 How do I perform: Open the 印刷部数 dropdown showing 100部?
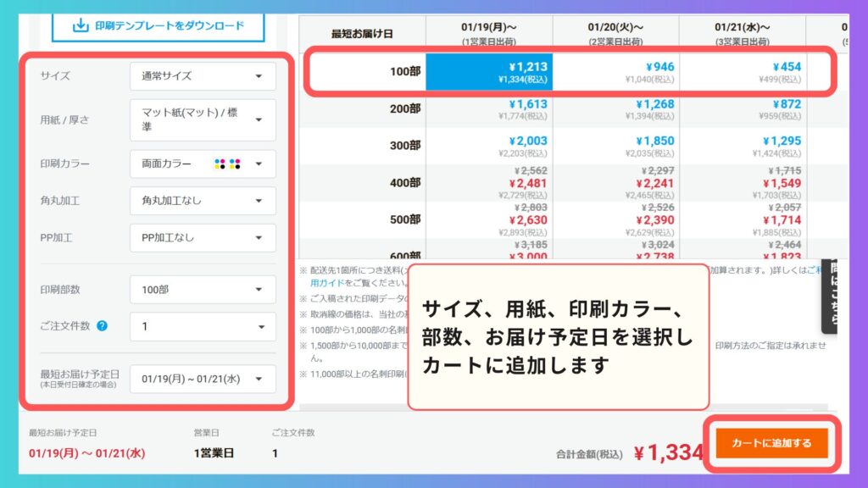click(203, 290)
